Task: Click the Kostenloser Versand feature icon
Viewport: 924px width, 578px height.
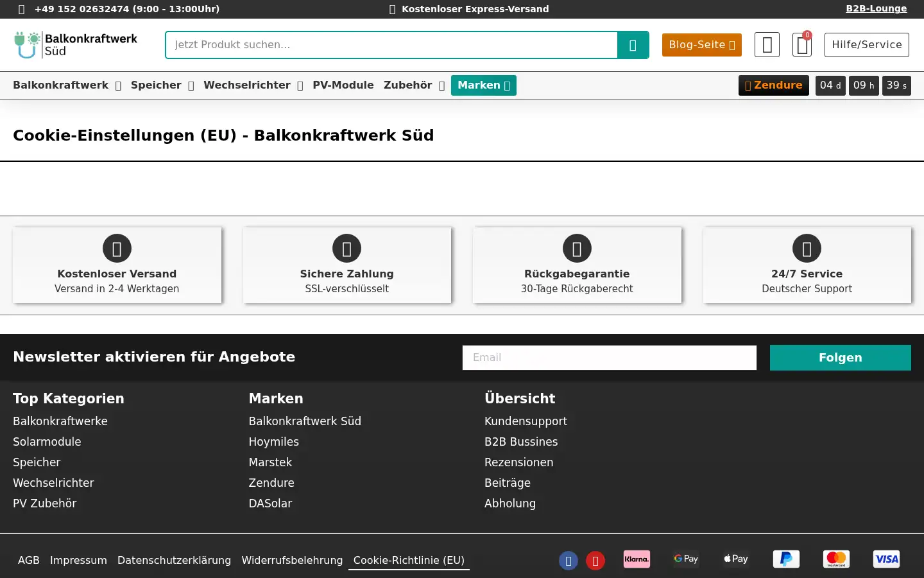Action: [x=117, y=249]
